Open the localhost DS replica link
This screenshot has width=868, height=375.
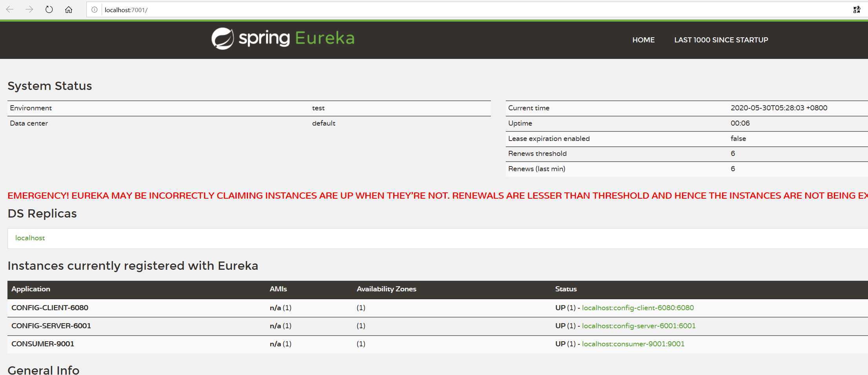coord(30,238)
